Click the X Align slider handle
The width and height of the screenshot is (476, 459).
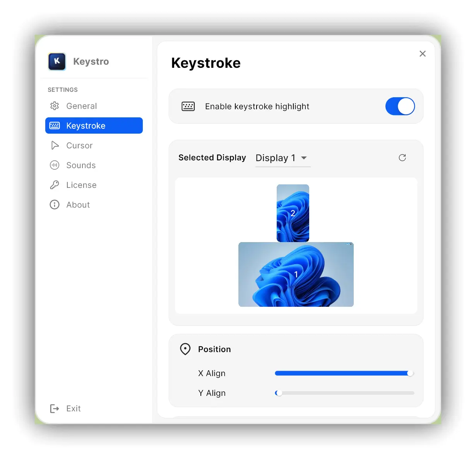click(410, 373)
